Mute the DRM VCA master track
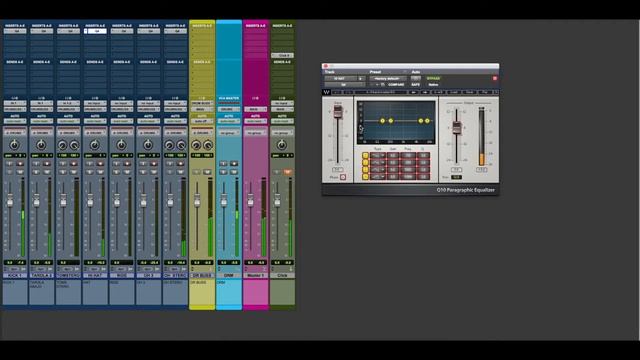 (234, 172)
